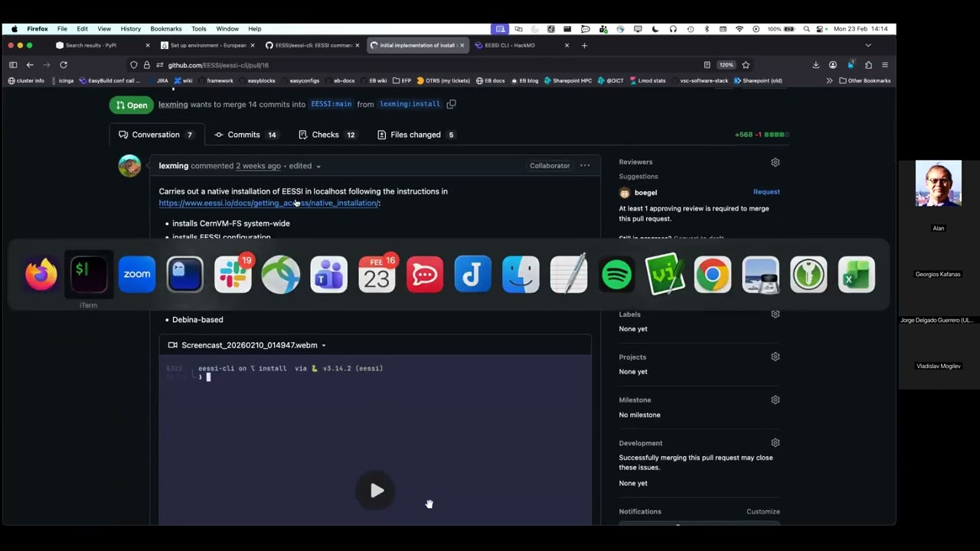Open Firefox from the Dock
Image resolution: width=980 pixels, height=551 pixels.
(41, 275)
